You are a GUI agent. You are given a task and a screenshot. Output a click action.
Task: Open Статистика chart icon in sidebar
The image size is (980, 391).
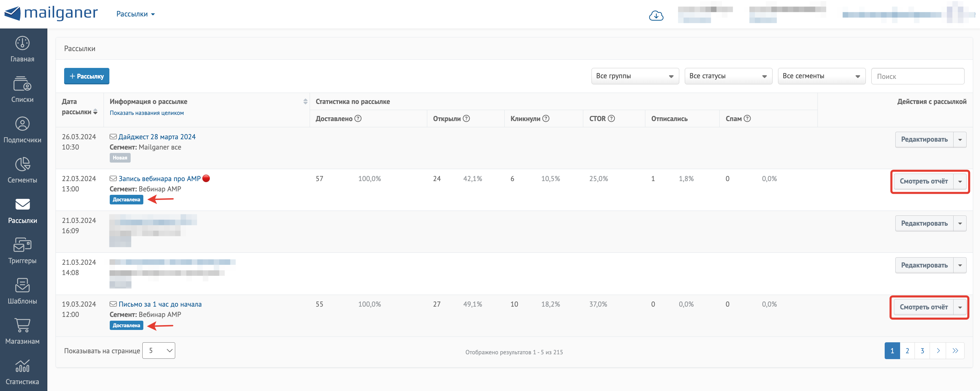click(22, 366)
